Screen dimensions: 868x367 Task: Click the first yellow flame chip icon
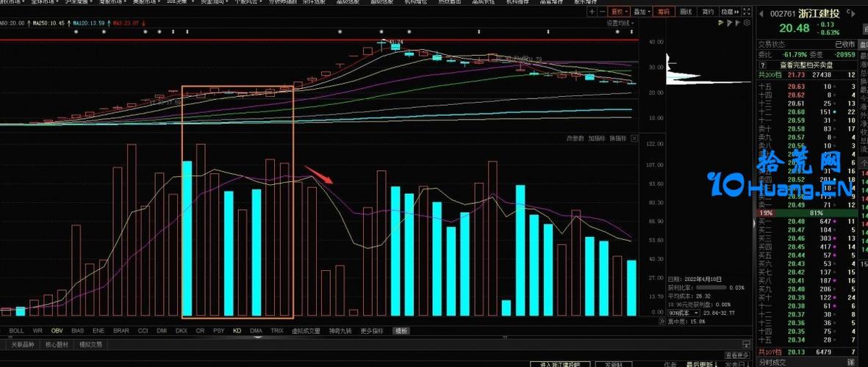point(720,23)
